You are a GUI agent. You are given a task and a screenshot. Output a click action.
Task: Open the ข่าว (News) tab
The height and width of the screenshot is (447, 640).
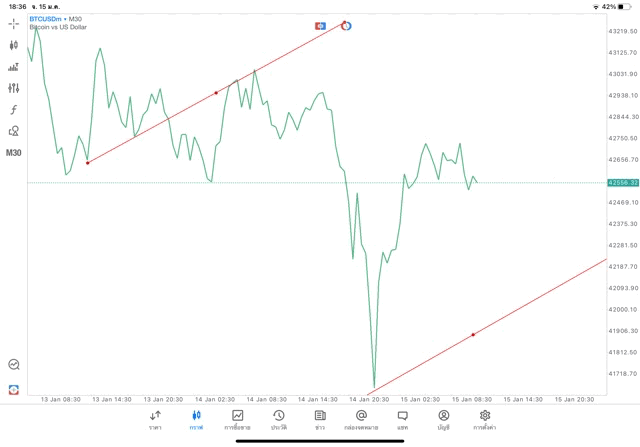coord(320,419)
